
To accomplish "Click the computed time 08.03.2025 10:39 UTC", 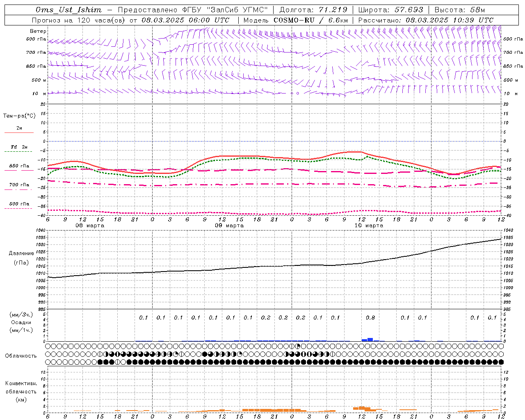I will (x=450, y=20).
